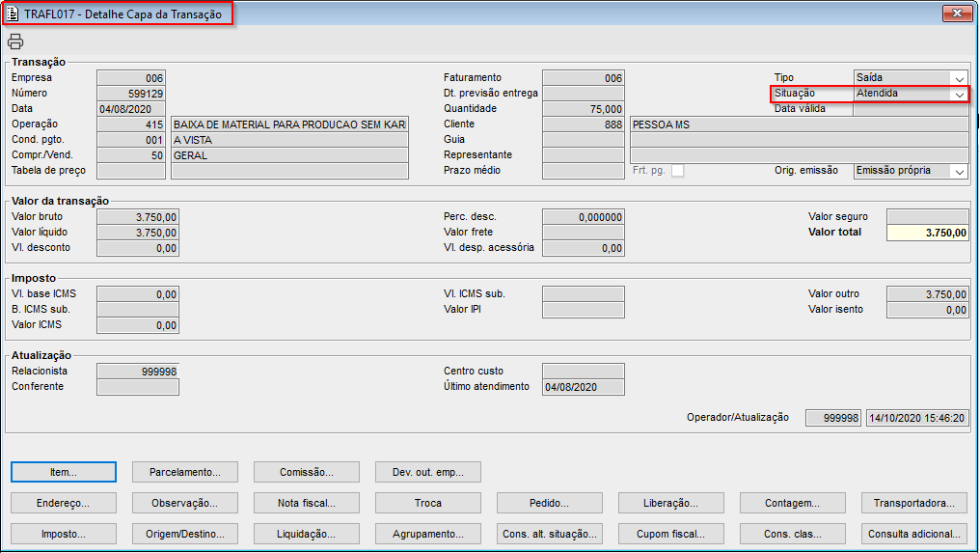Click the PESSOA MS client name field
Viewport: 980px width, 553px height.
tap(799, 124)
